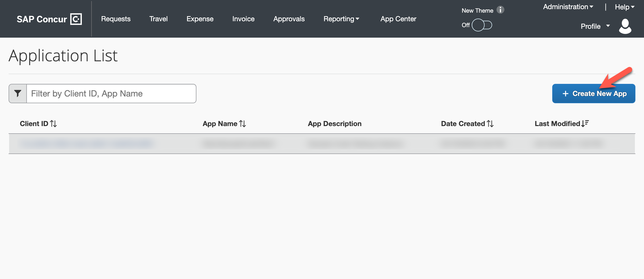Expand the Profile dropdown
The height and width of the screenshot is (279, 644).
(x=595, y=26)
